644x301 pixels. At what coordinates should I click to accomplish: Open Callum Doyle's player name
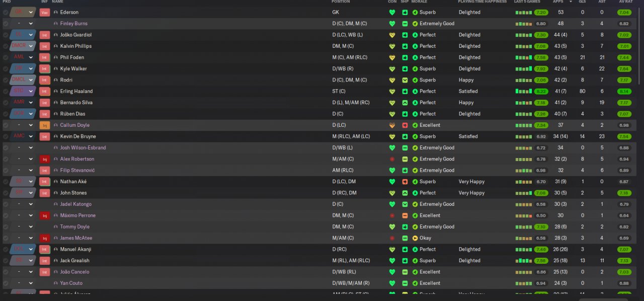pyautogui.click(x=75, y=125)
